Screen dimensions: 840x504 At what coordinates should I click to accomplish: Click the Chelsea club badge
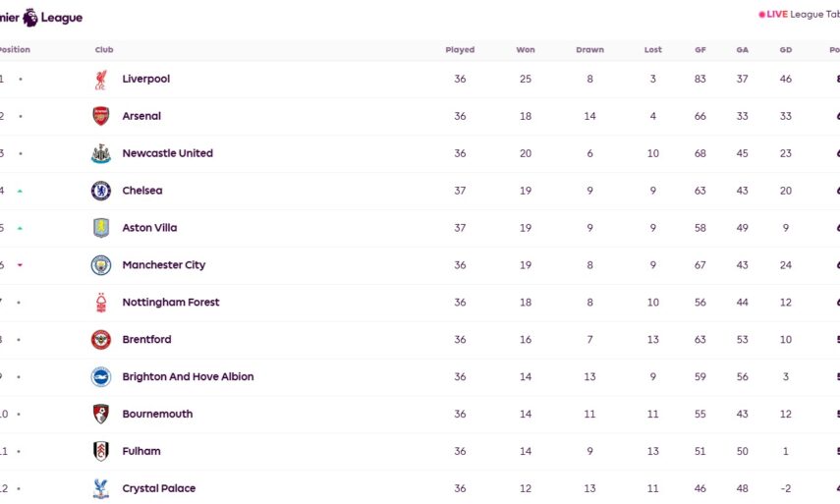point(101,191)
